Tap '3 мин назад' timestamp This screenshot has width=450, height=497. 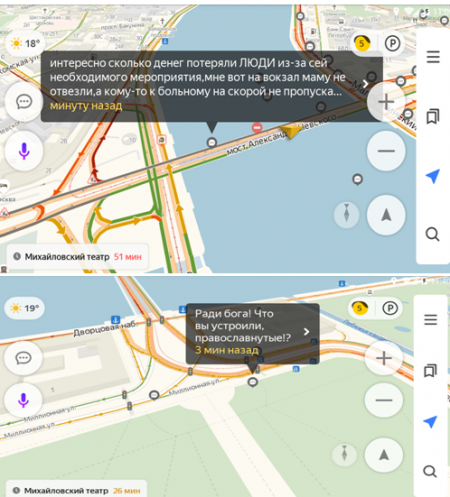tap(227, 350)
